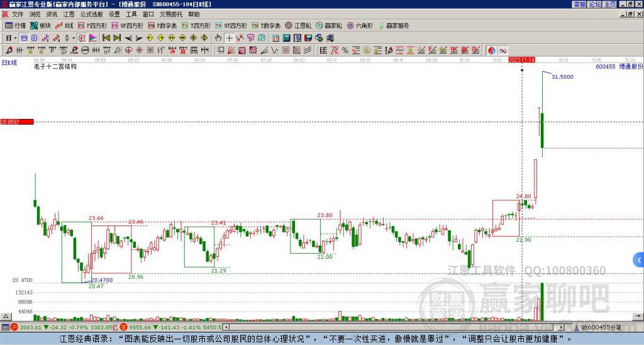Select the hand pan tool
The image size is (644, 345).
pyautogui.click(x=218, y=38)
